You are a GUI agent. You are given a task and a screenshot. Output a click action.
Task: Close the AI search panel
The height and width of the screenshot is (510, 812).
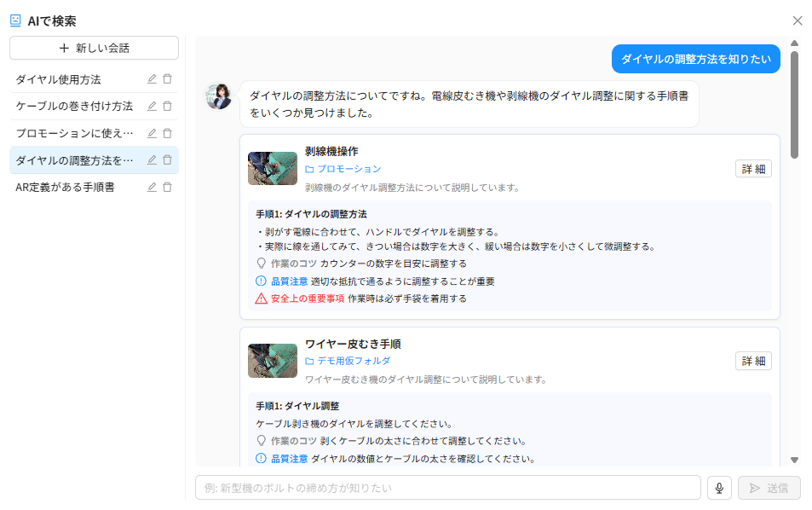[x=798, y=20]
